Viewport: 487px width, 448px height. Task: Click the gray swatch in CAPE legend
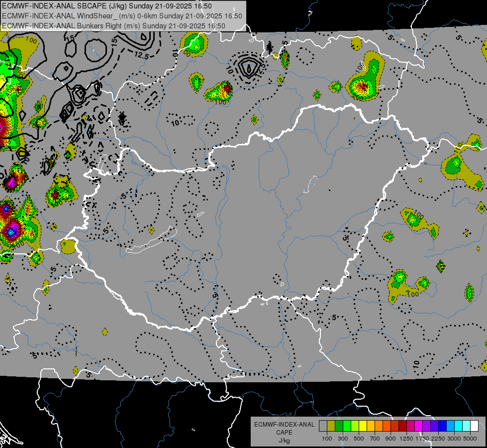[323, 426]
